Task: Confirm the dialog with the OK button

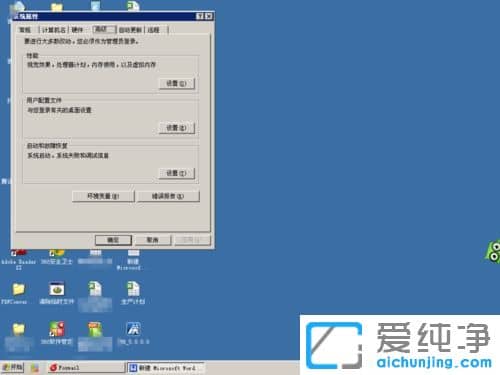Action: click(113, 240)
